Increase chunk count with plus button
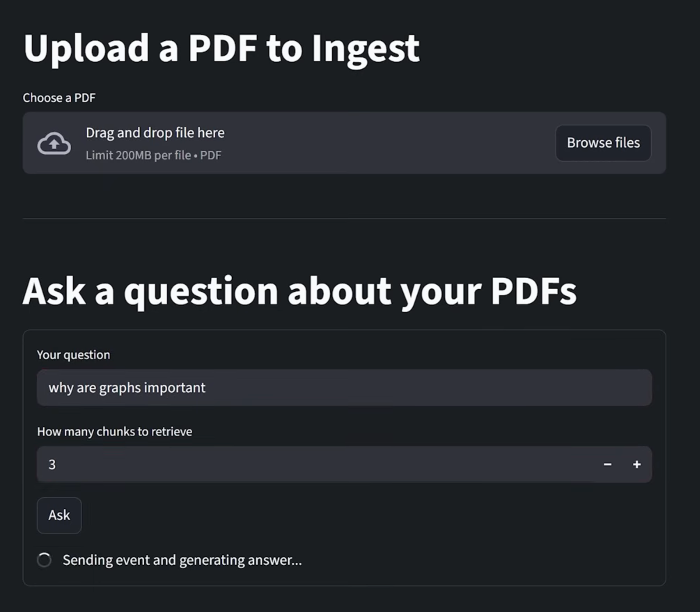 [637, 464]
